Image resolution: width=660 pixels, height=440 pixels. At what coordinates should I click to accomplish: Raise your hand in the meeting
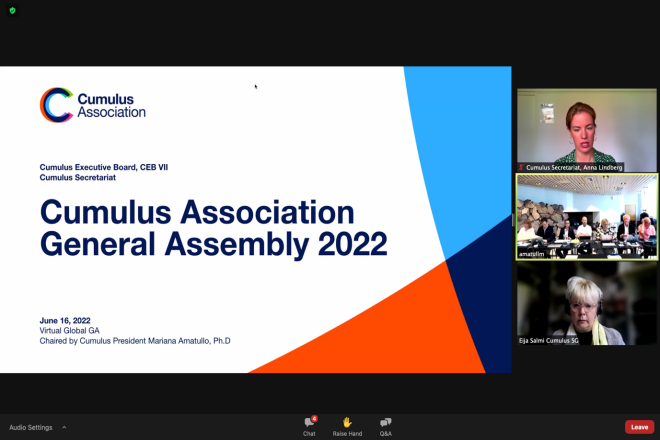point(347,422)
